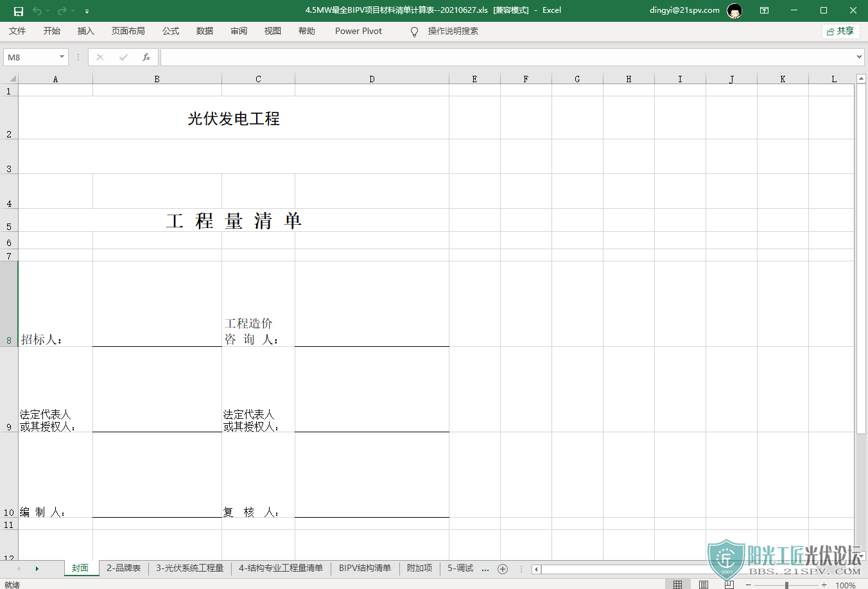
Task: Open the 审阅 ribbon tab
Action: [x=239, y=31]
